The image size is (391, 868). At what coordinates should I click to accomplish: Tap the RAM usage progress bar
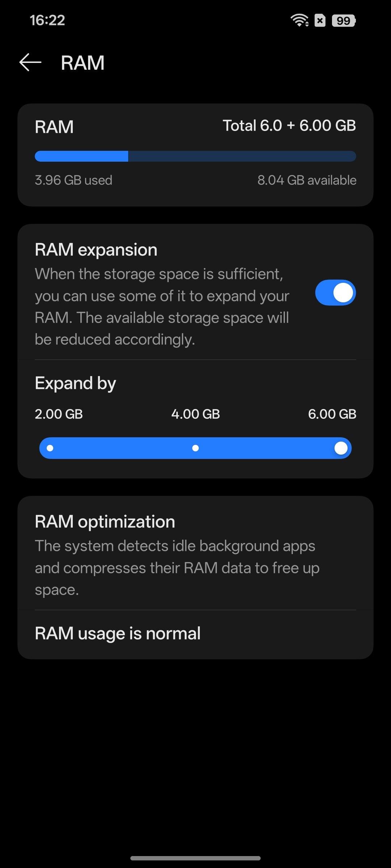click(x=195, y=156)
